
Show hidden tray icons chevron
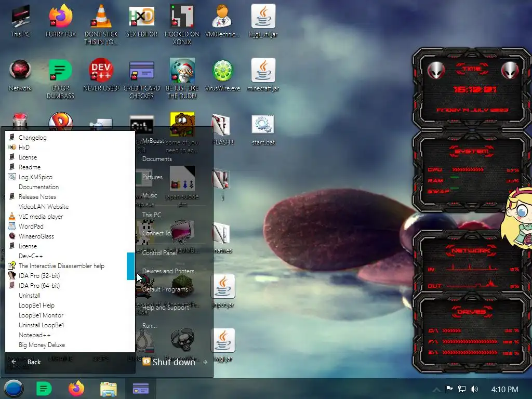tap(436, 389)
